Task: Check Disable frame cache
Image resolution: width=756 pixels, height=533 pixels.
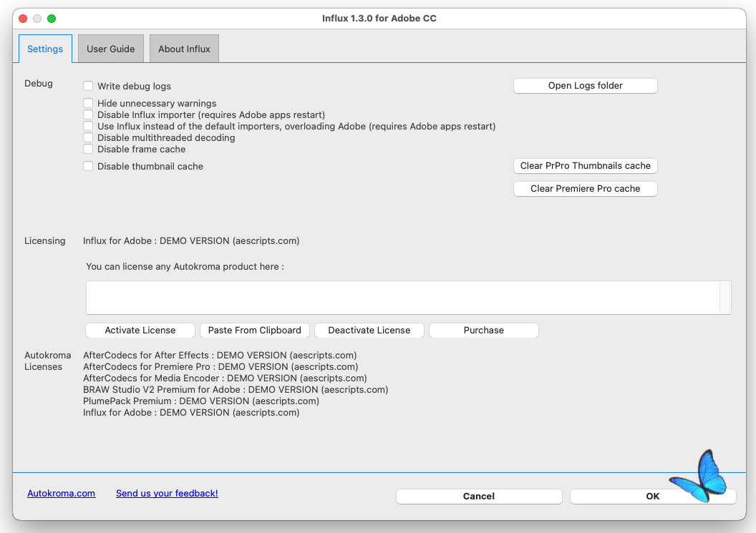Action: click(88, 150)
